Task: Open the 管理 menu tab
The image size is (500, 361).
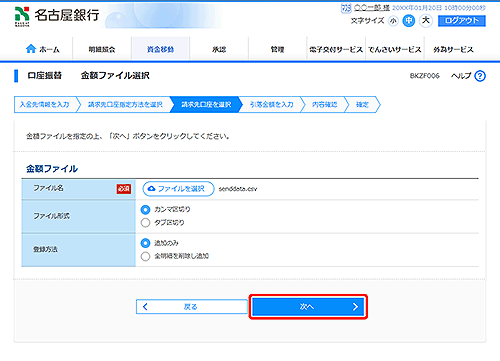Action: (277, 49)
